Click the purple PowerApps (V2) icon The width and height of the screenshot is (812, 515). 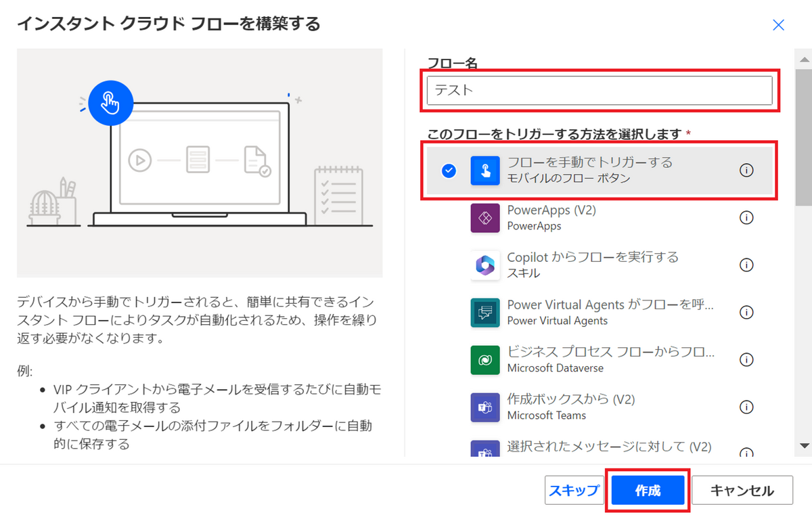(x=485, y=218)
